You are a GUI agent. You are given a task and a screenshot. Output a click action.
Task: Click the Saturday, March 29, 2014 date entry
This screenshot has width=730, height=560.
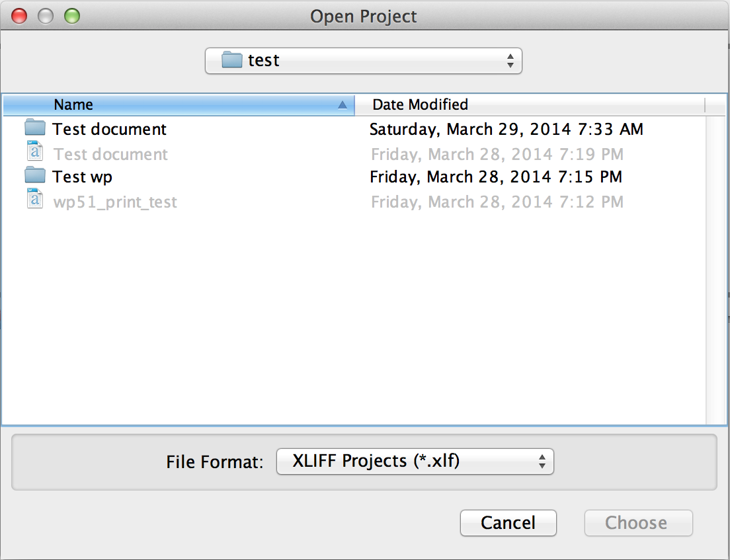506,129
